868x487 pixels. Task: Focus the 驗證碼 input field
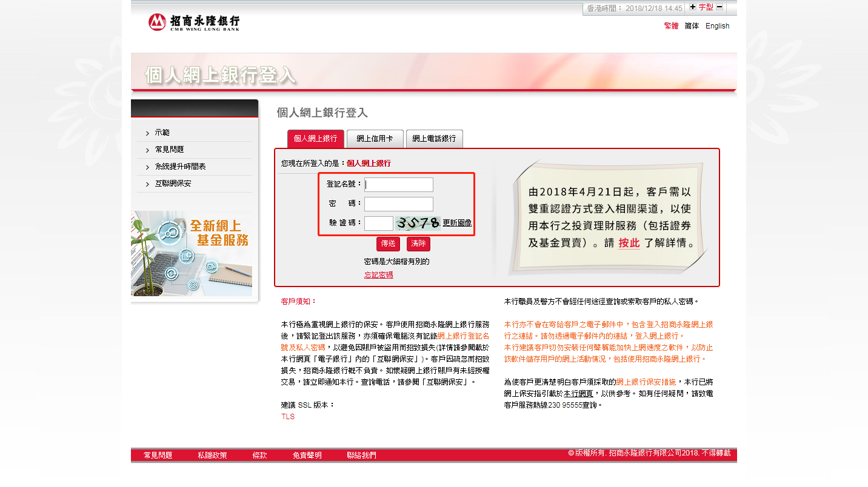click(379, 224)
